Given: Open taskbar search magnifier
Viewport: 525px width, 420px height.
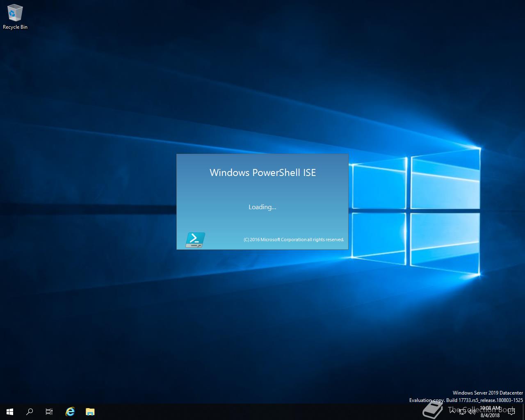Looking at the screenshot, I should click(x=30, y=411).
